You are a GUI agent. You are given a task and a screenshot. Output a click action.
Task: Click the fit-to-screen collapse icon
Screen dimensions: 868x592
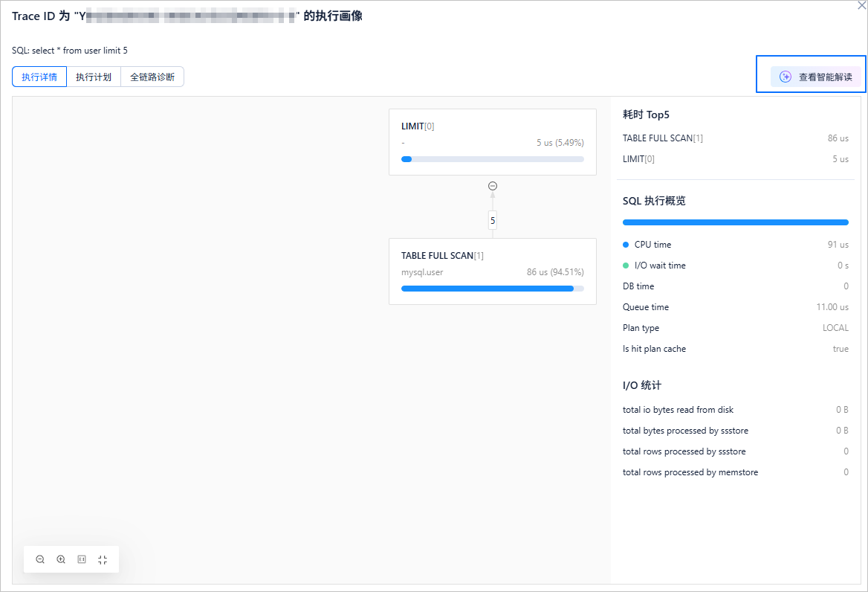[x=103, y=559]
